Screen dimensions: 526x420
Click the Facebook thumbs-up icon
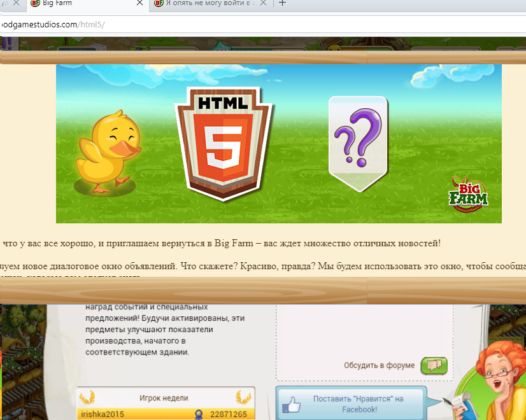point(291,405)
